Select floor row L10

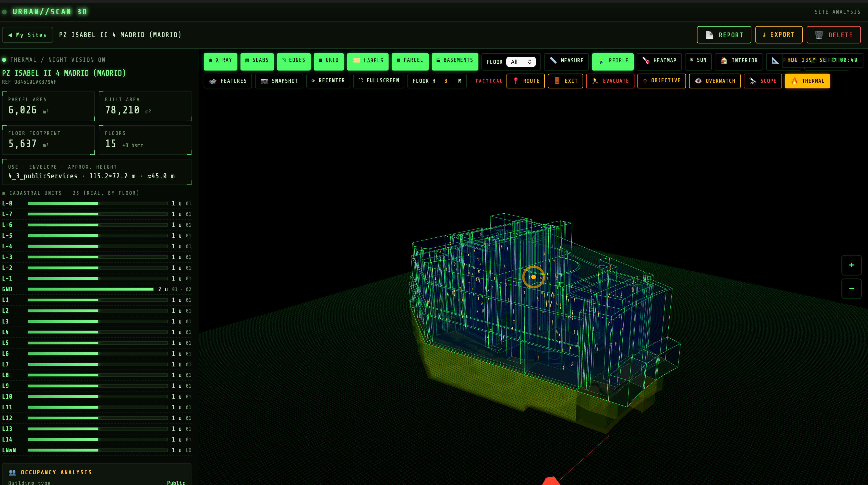[x=97, y=397]
